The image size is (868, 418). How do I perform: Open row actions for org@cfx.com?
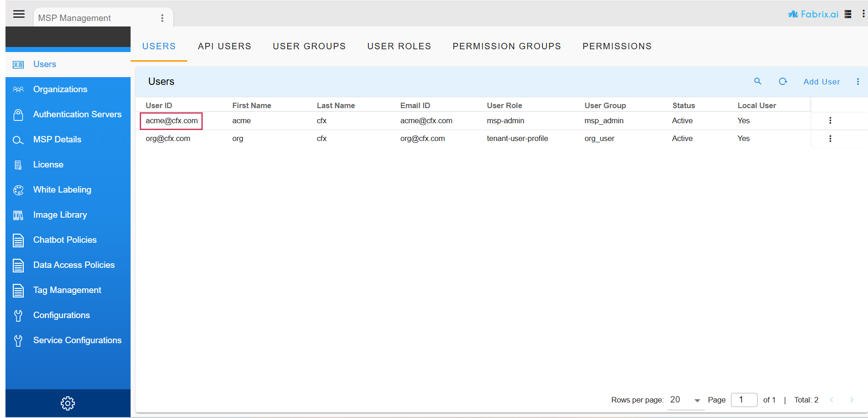point(830,139)
